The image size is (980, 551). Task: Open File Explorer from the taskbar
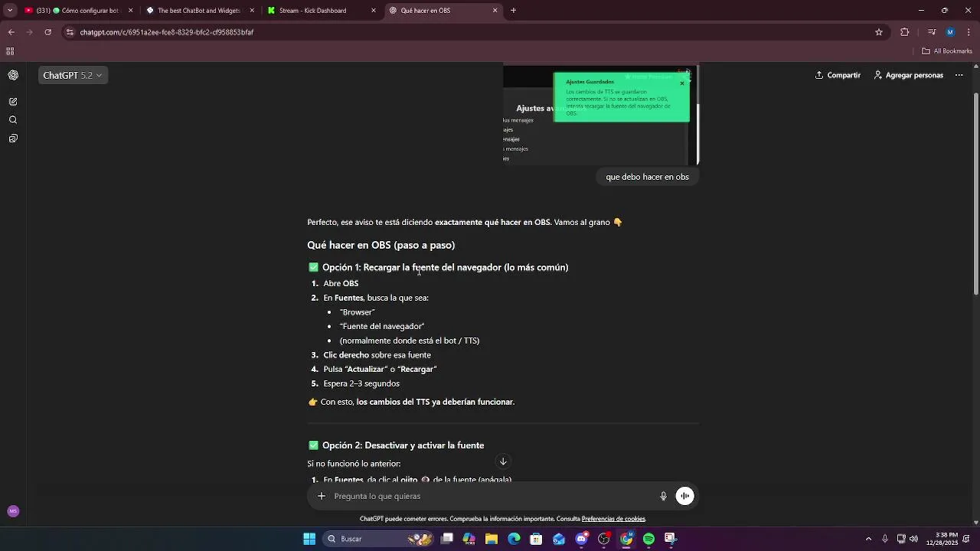click(492, 539)
